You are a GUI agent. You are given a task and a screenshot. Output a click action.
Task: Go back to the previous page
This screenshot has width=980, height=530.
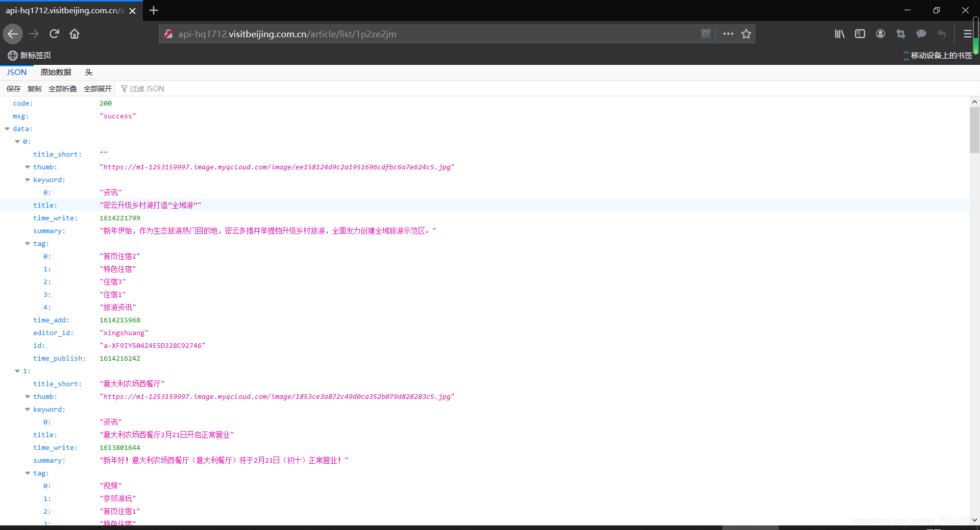[13, 34]
